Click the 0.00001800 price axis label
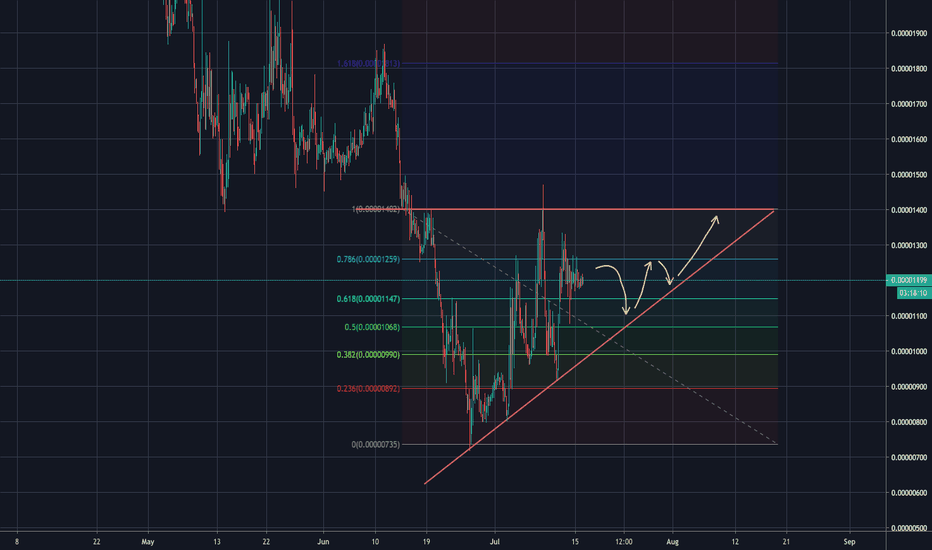This screenshot has height=550, width=932. (x=909, y=69)
